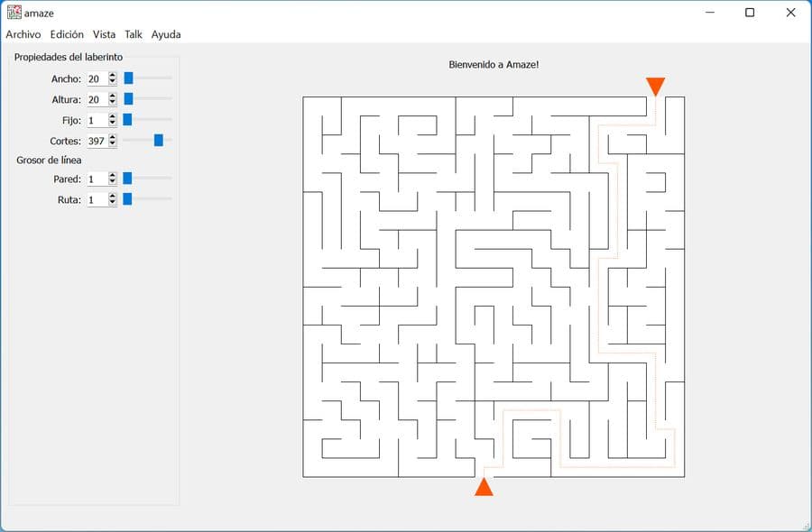Image resolution: width=812 pixels, height=532 pixels.
Task: Click the Cortes slider handle
Action: (159, 141)
